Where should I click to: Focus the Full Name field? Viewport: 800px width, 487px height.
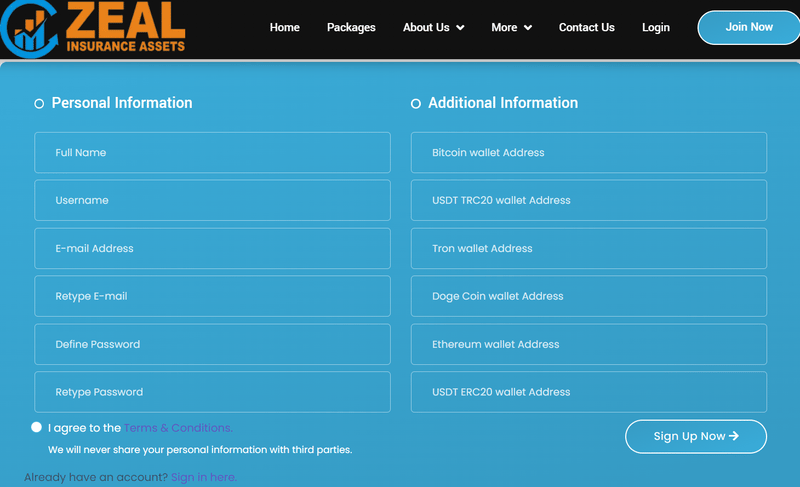[x=212, y=152]
